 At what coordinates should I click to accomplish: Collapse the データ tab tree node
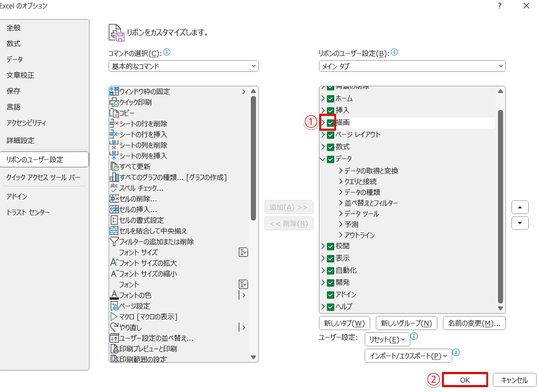pyautogui.click(x=323, y=159)
